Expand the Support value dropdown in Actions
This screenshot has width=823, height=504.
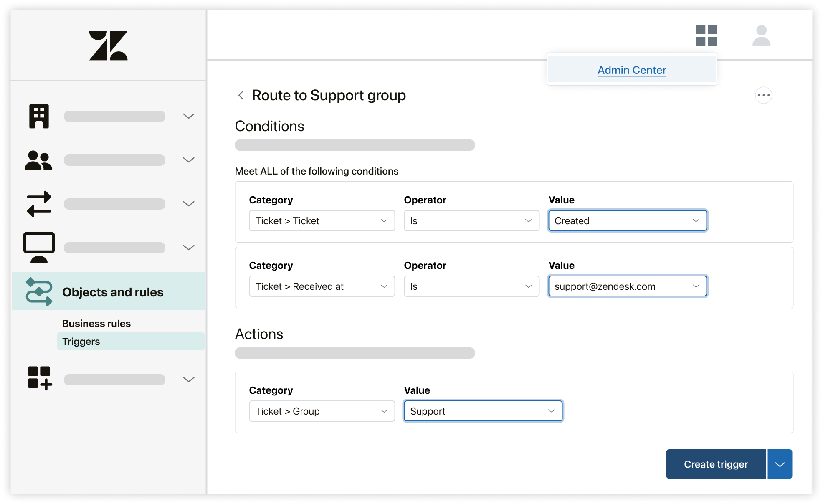click(550, 410)
